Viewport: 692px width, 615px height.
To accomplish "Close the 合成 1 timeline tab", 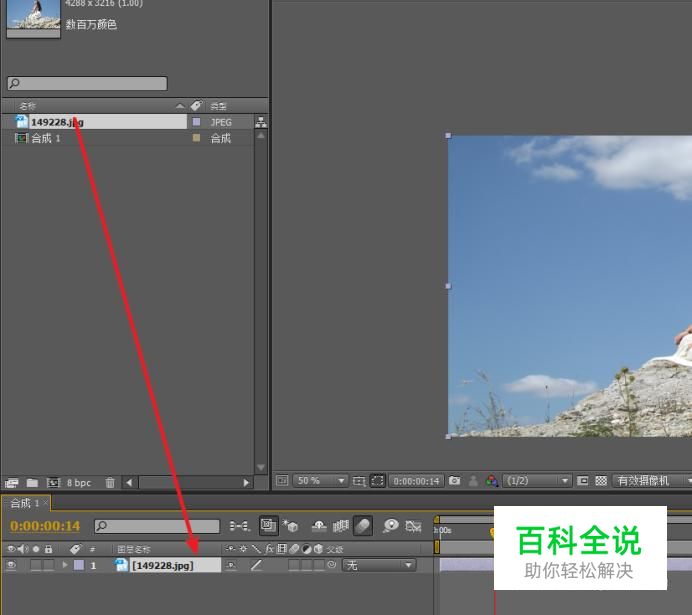I will 45,503.
